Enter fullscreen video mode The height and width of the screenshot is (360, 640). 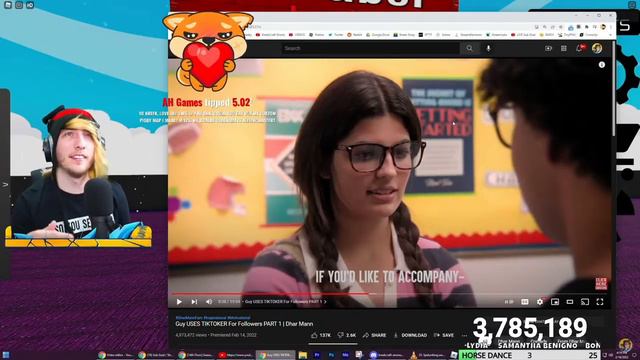tap(600, 302)
